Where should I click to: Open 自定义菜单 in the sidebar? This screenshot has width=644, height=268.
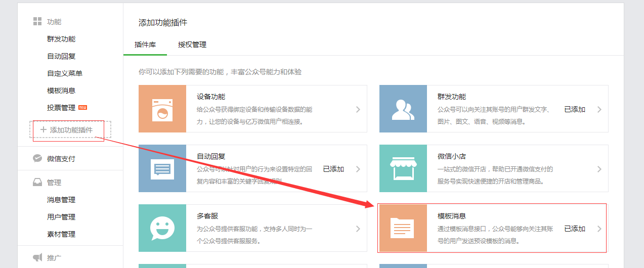point(65,73)
